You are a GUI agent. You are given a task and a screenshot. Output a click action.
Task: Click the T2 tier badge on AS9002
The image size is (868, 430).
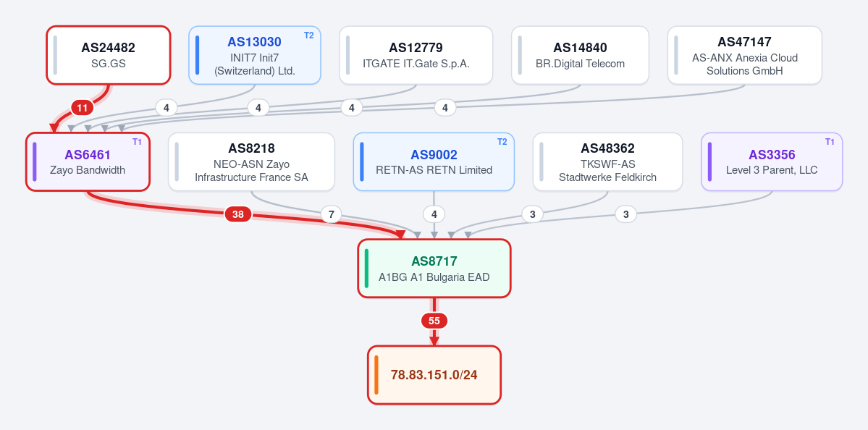click(x=502, y=142)
